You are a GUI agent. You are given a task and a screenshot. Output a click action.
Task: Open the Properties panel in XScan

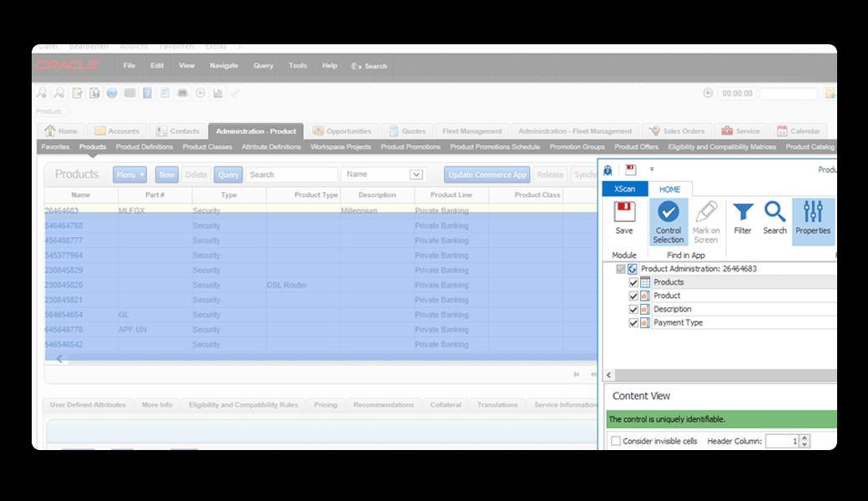(812, 220)
